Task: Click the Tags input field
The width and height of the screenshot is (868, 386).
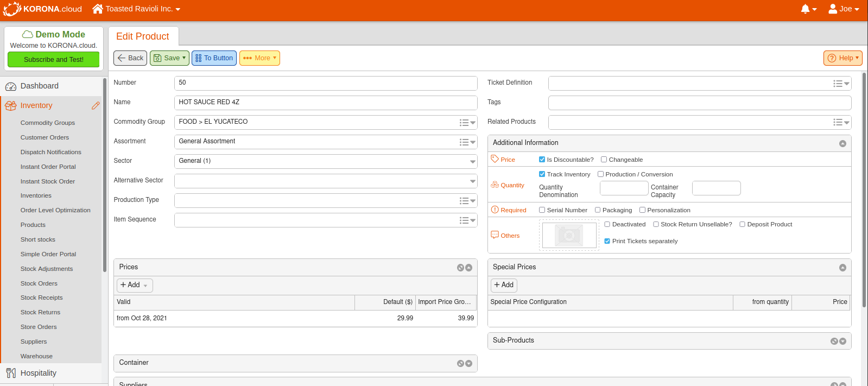Action: pyautogui.click(x=700, y=103)
